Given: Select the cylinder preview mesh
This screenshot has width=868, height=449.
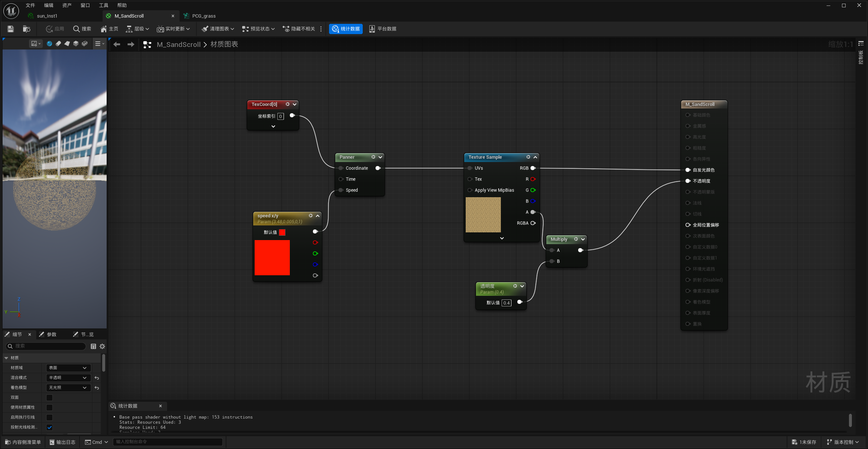Looking at the screenshot, I should point(58,44).
